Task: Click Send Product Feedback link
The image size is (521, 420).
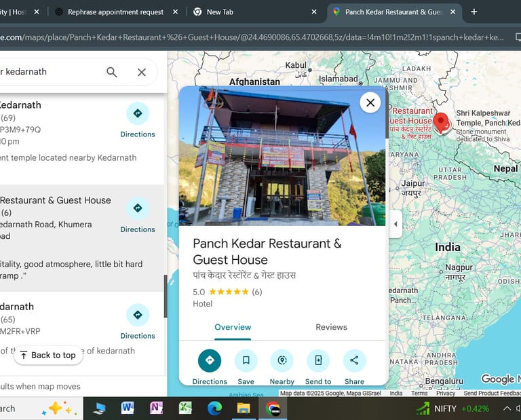Action: [x=492, y=394]
